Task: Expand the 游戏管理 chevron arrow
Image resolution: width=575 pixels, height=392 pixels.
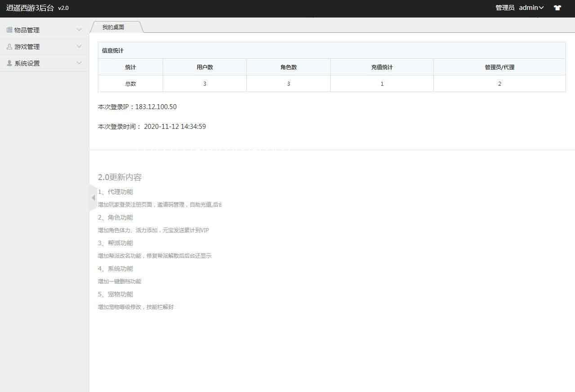Action: click(79, 47)
